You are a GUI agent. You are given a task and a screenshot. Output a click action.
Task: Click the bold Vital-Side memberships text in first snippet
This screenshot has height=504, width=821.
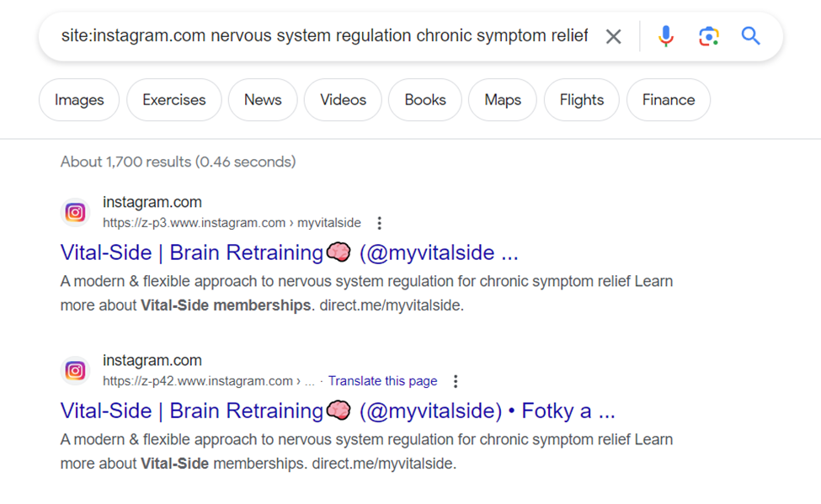pos(226,305)
